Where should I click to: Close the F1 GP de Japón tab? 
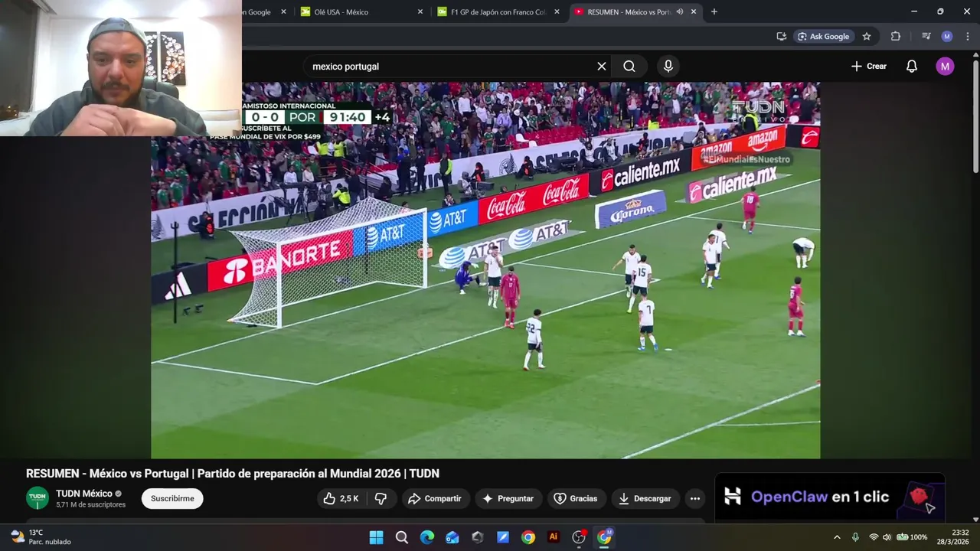point(557,12)
